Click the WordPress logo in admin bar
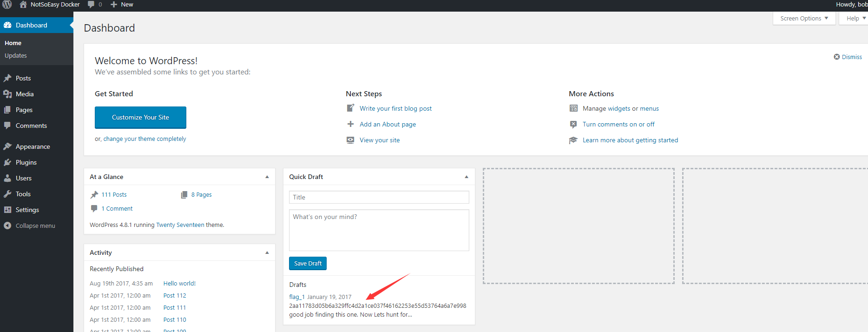868x332 pixels. (7, 5)
